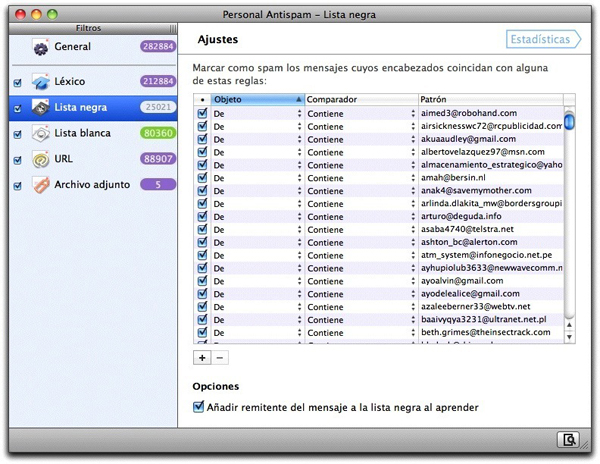Select the Léxico row label
Screen dimensions: 600x464
[x=70, y=81]
